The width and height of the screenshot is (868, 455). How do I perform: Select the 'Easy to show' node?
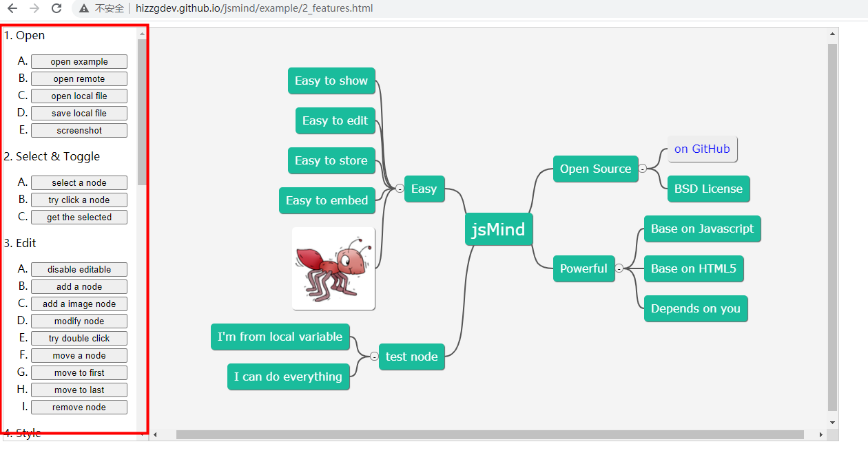pyautogui.click(x=331, y=81)
